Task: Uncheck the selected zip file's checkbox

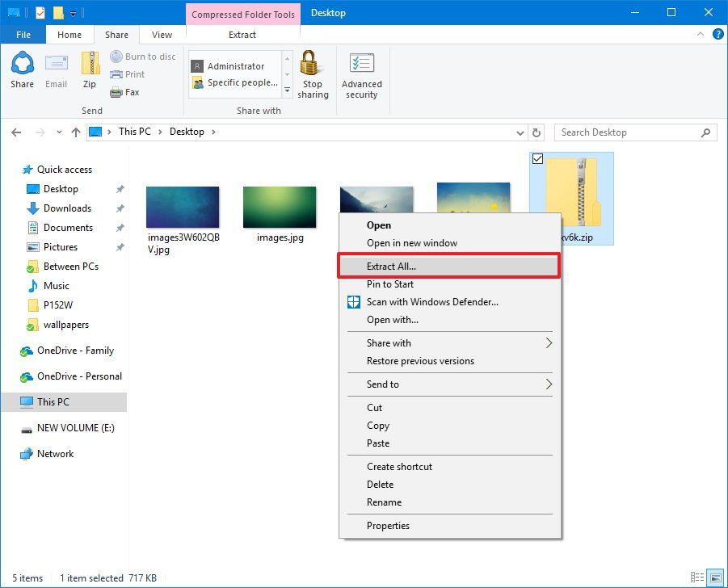Action: [537, 158]
